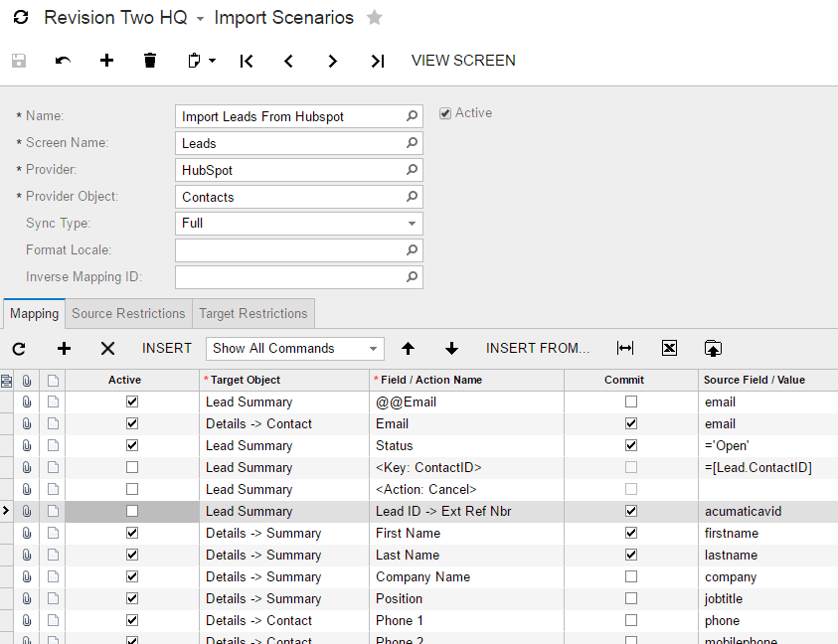Sort by Field / Action Name header

[x=466, y=380]
